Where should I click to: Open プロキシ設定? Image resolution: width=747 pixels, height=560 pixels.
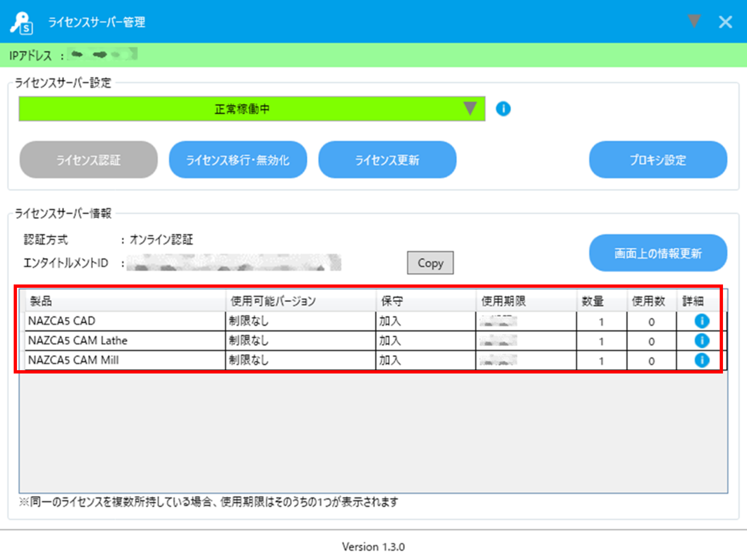(x=658, y=160)
